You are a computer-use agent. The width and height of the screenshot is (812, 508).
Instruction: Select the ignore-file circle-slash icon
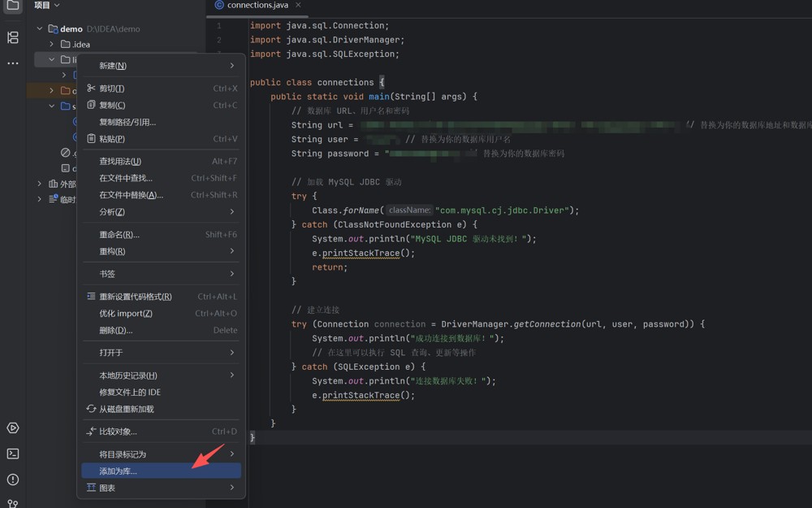65,153
